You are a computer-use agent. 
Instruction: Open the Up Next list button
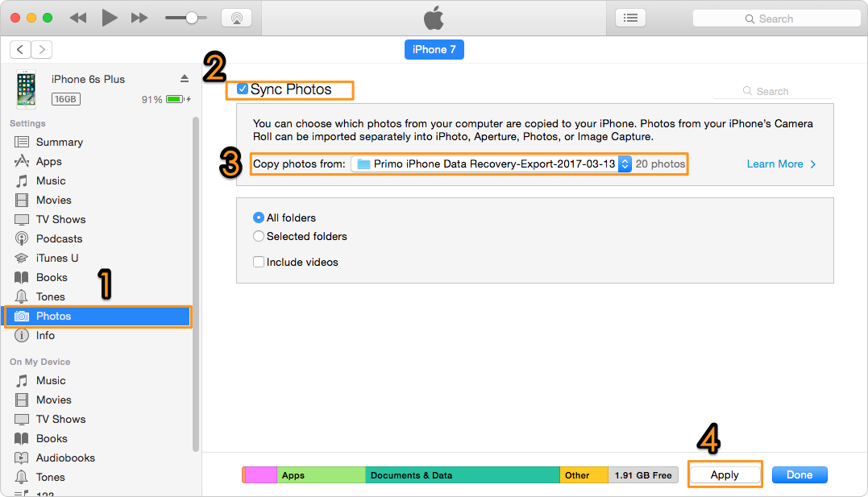point(630,19)
